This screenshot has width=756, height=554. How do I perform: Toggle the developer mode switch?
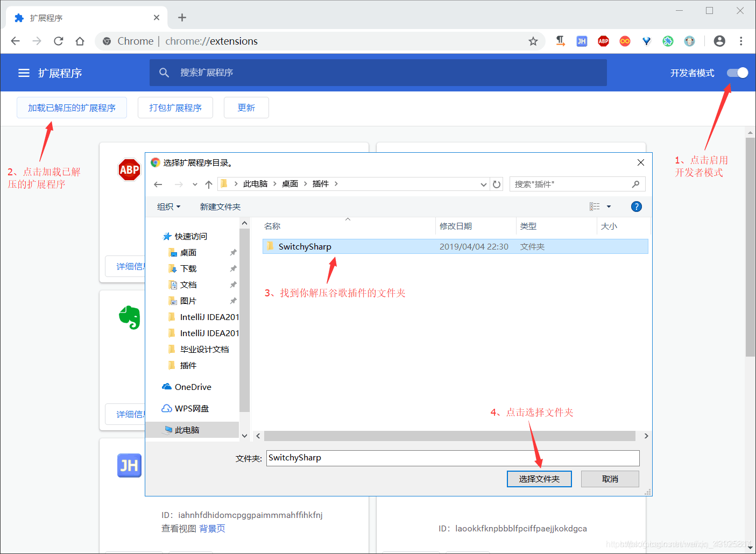737,73
